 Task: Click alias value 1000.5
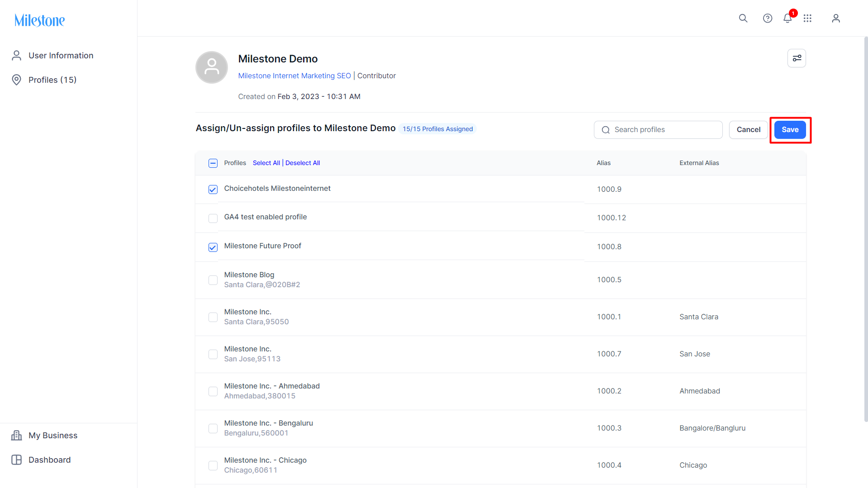coord(609,280)
